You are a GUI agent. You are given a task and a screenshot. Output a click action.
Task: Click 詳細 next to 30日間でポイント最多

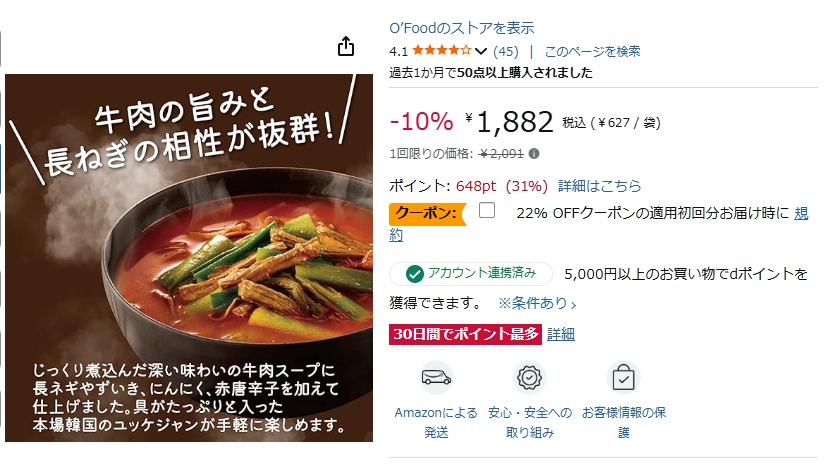pos(561,334)
